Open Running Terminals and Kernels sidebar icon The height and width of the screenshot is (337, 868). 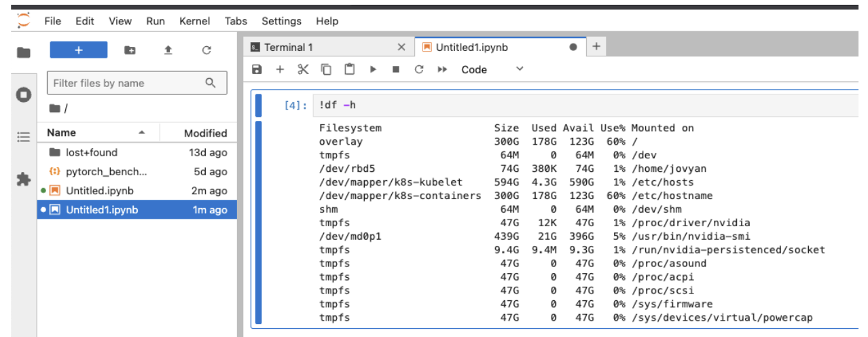(24, 94)
